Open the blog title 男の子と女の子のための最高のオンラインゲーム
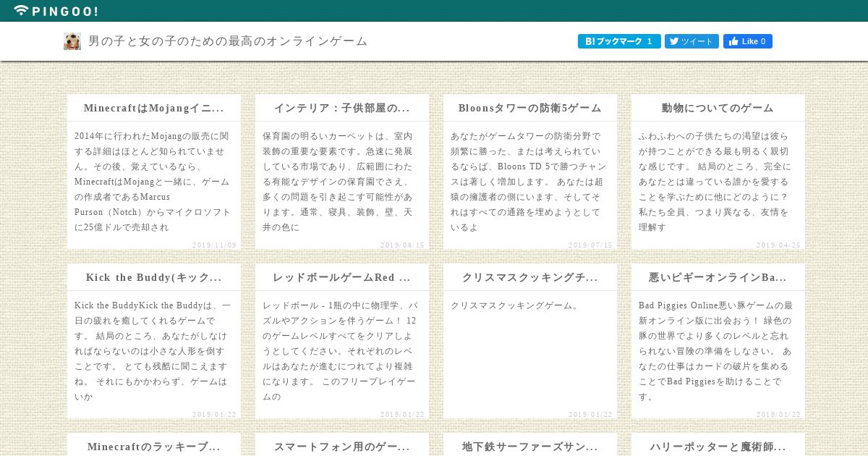Image resolution: width=868 pixels, height=456 pixels. pos(228,41)
